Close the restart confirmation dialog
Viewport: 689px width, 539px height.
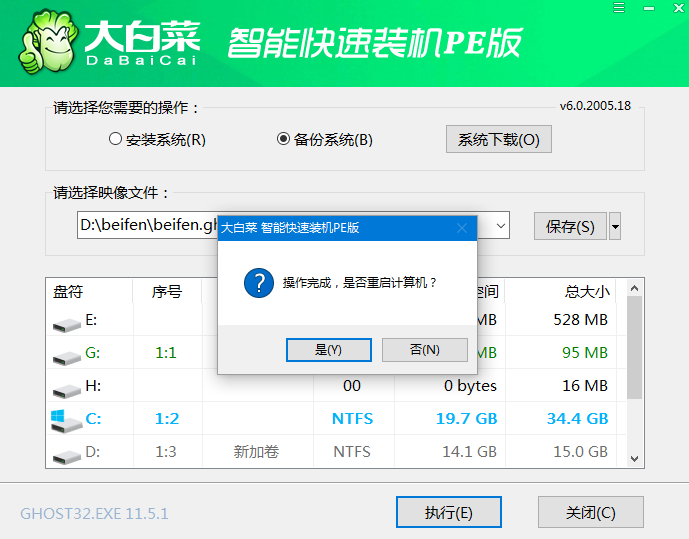click(x=462, y=228)
